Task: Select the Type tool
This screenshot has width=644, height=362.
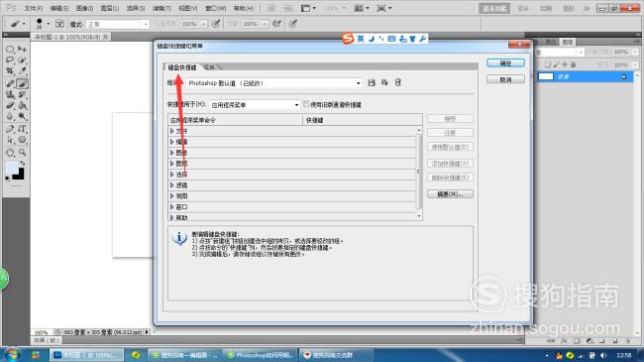Action: 22,129
